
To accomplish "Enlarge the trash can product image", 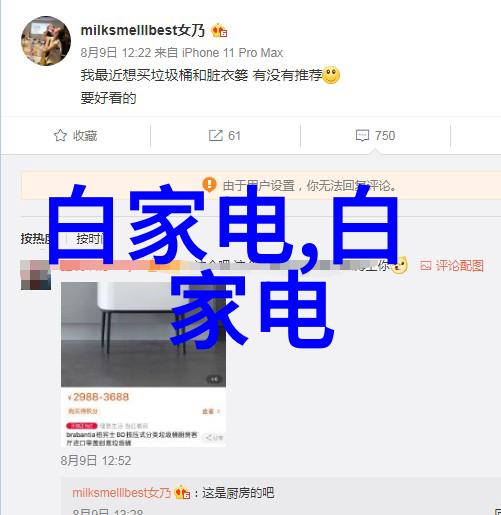I will click(143, 335).
